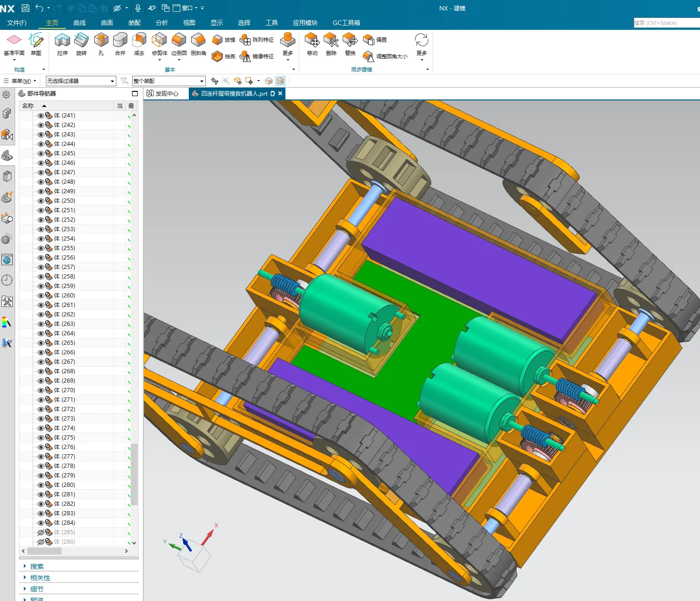The height and width of the screenshot is (601, 700).
Task: Select the 拉伸 extrude tool
Action: pyautogui.click(x=62, y=45)
